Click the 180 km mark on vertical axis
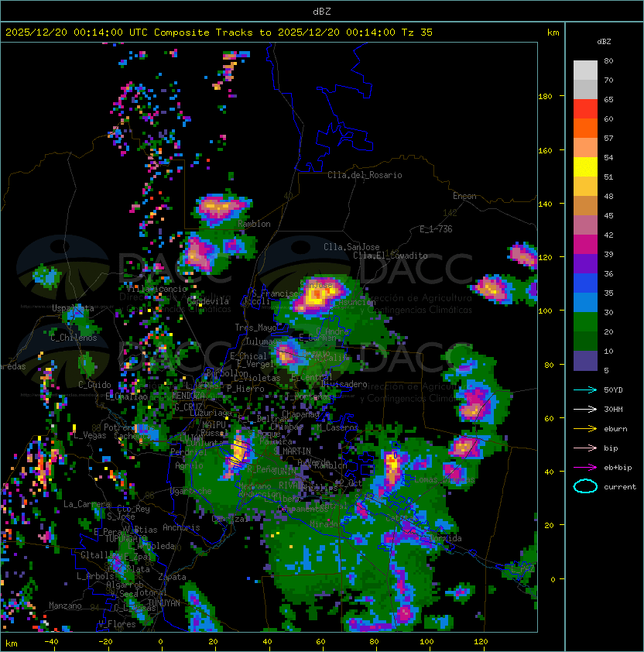This screenshot has width=644, height=652. point(545,97)
